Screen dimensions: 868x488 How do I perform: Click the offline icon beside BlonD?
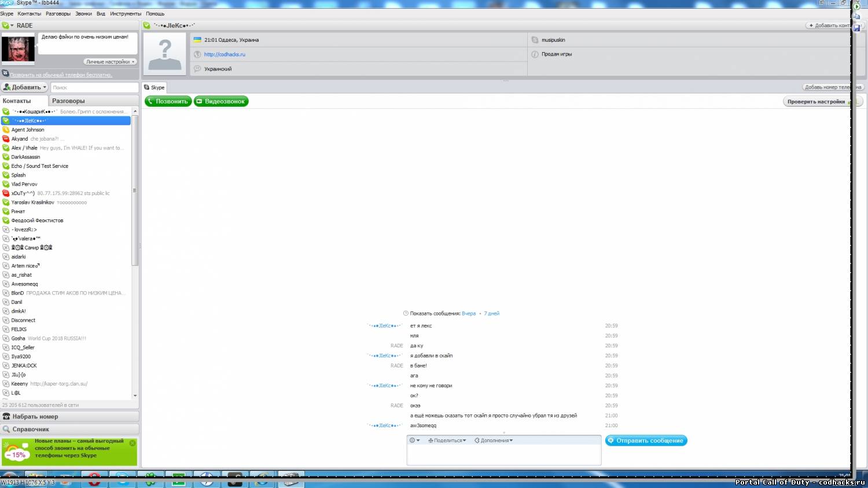click(x=6, y=293)
